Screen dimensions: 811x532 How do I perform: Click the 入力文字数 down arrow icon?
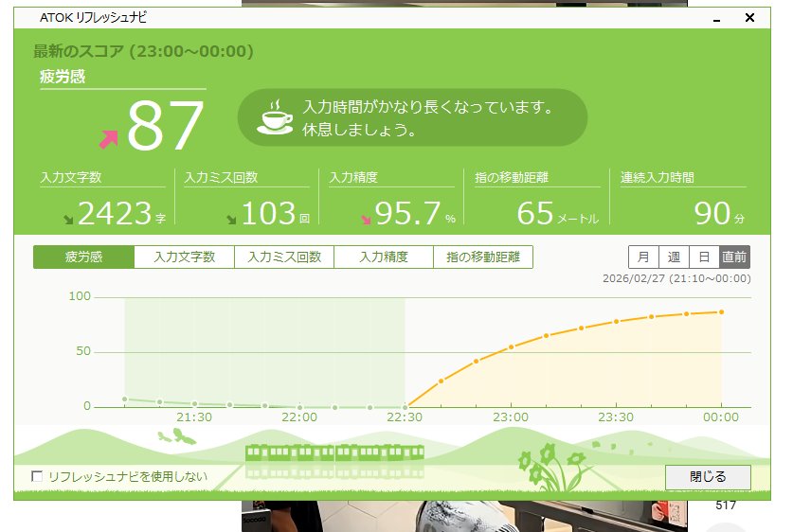68,220
